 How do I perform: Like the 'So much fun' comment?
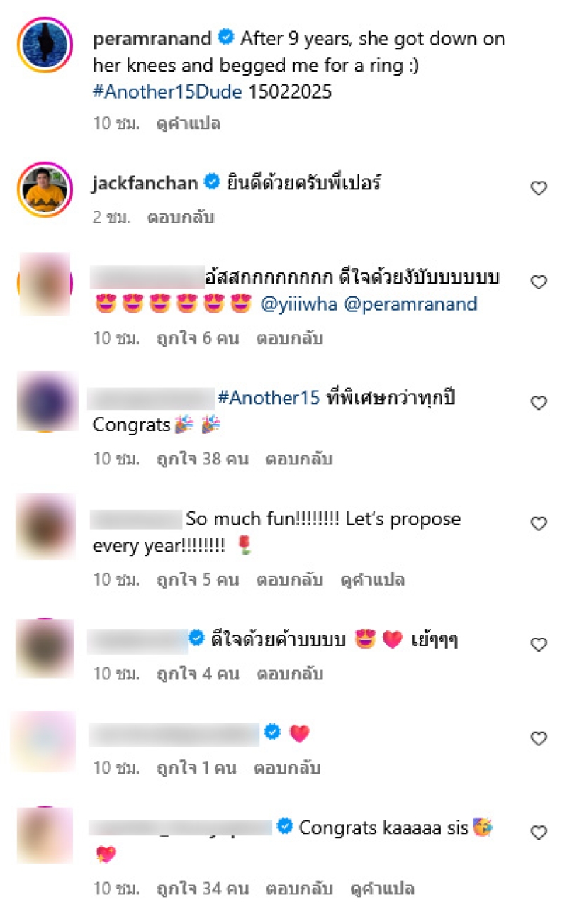539,524
